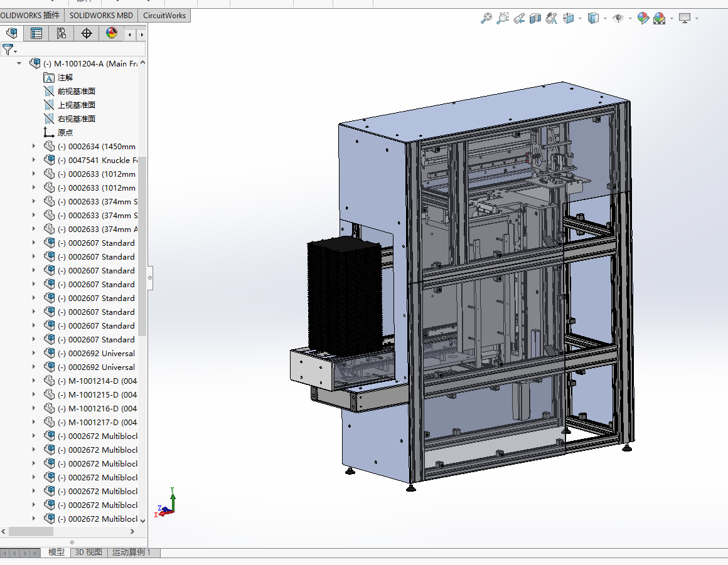728x565 pixels.
Task: Click the 前视基准面 plane icon
Action: tap(49, 92)
